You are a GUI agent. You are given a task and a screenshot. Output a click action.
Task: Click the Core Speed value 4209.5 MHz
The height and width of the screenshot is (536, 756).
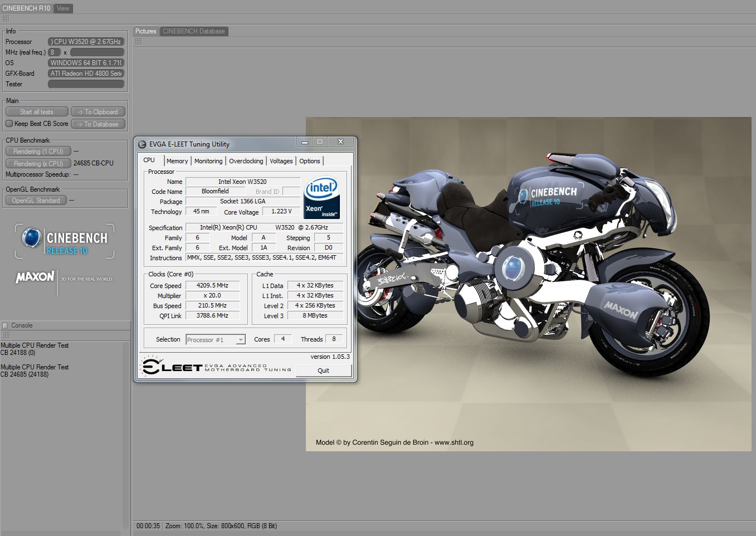tap(212, 285)
